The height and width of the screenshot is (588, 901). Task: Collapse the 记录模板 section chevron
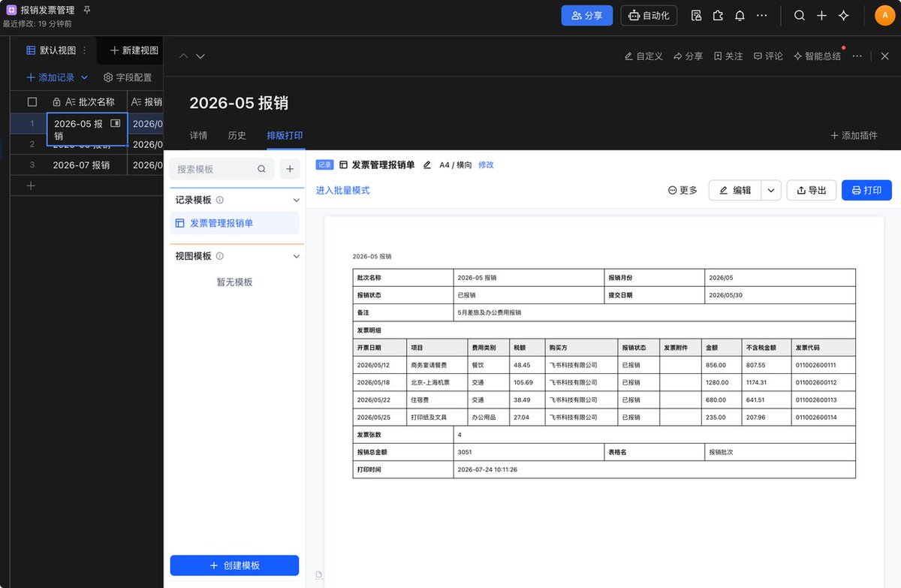[x=297, y=201]
